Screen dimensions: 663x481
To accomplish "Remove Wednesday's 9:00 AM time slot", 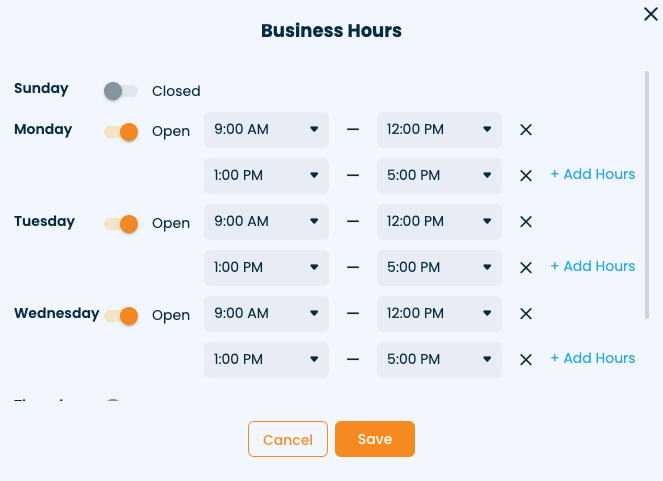I will [526, 314].
